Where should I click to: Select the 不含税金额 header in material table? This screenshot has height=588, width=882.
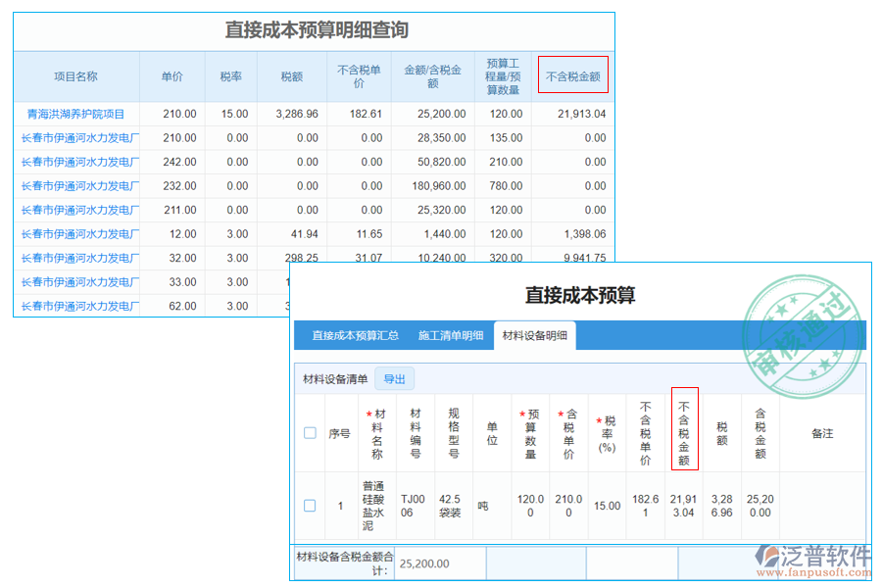tap(683, 434)
